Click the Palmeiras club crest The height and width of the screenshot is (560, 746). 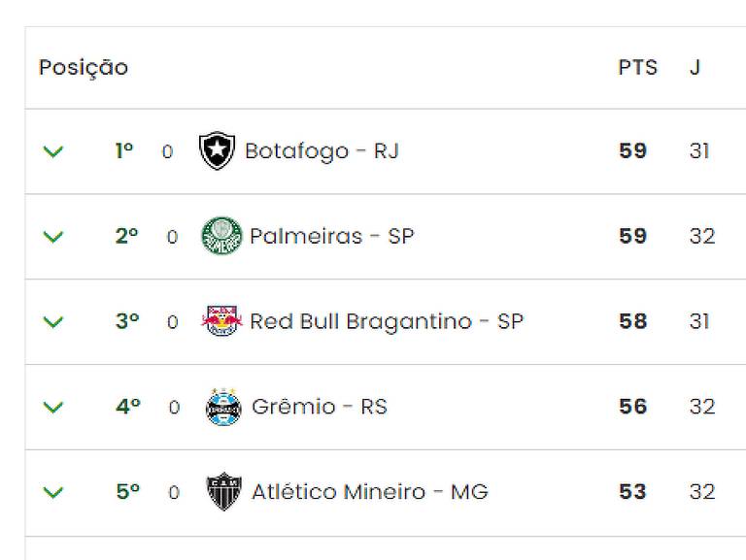tap(221, 236)
